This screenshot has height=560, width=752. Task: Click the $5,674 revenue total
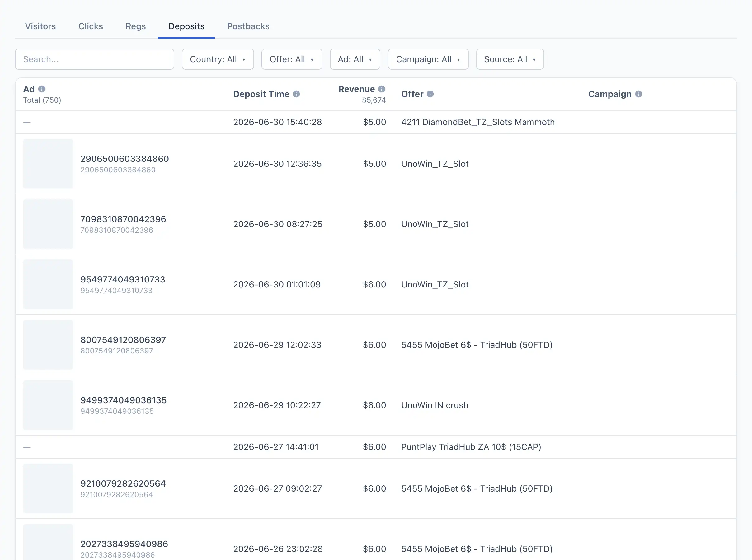[374, 100]
